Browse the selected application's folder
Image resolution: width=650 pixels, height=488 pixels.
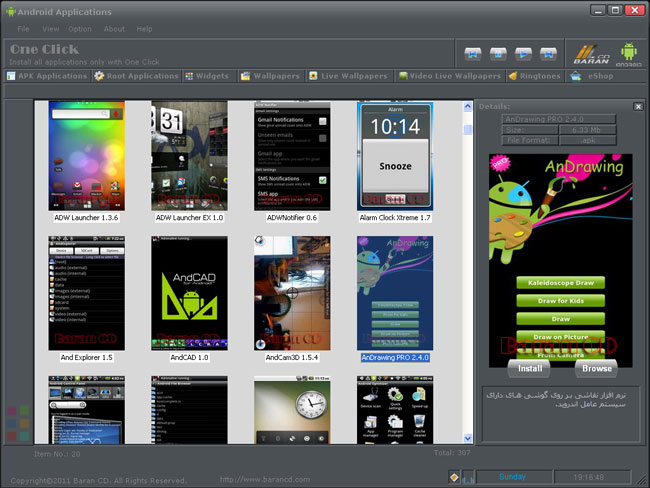coord(597,368)
